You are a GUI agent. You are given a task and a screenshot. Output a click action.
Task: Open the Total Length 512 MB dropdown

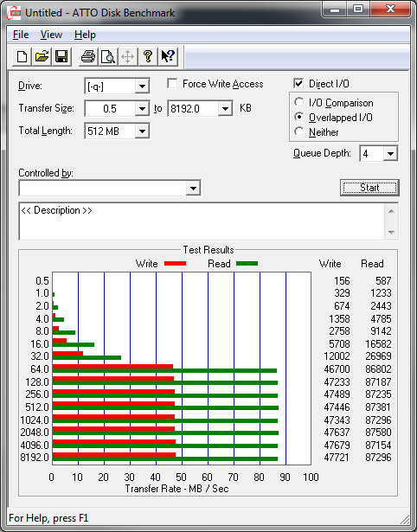[x=142, y=131]
